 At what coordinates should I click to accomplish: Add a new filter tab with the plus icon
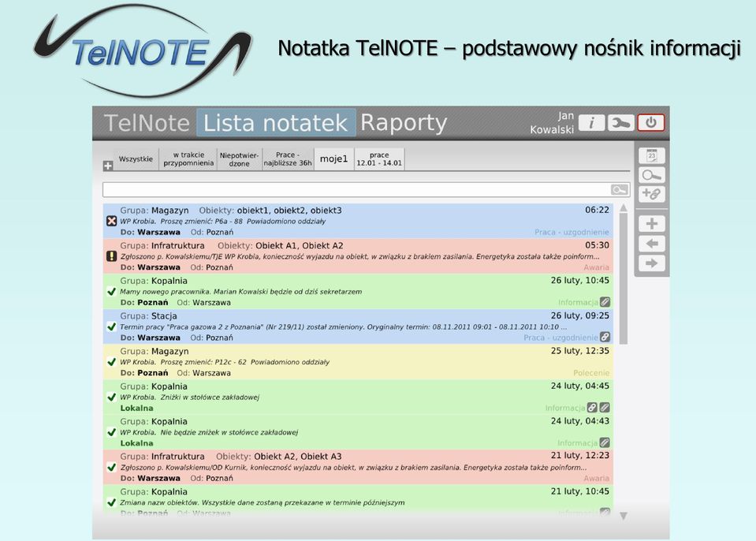tap(108, 166)
